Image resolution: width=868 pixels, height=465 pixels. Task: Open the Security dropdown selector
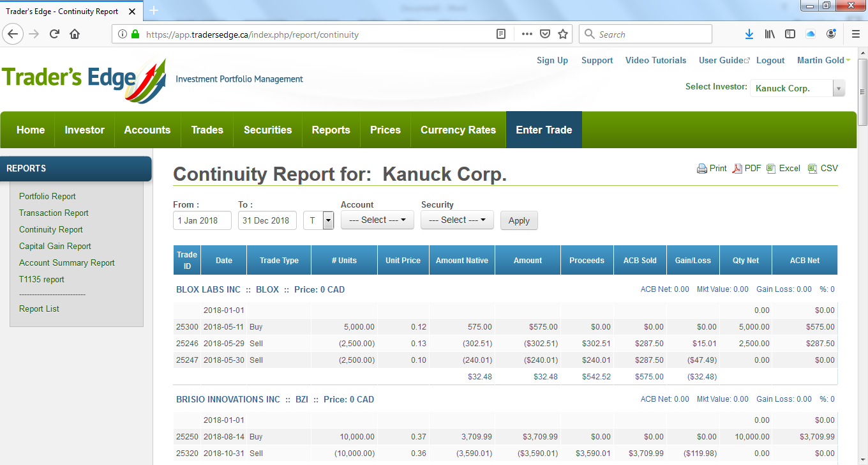[x=457, y=220]
